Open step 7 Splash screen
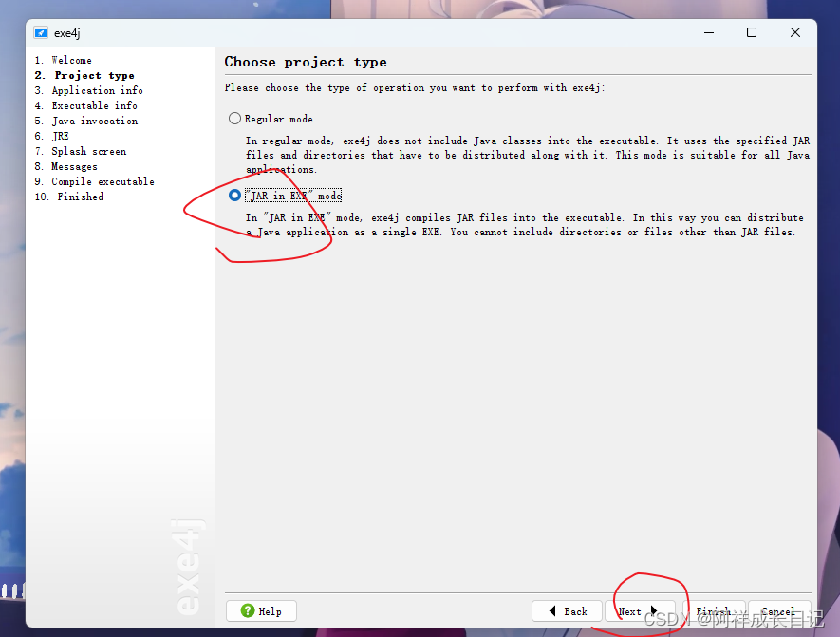This screenshot has height=637, width=840. (81, 152)
